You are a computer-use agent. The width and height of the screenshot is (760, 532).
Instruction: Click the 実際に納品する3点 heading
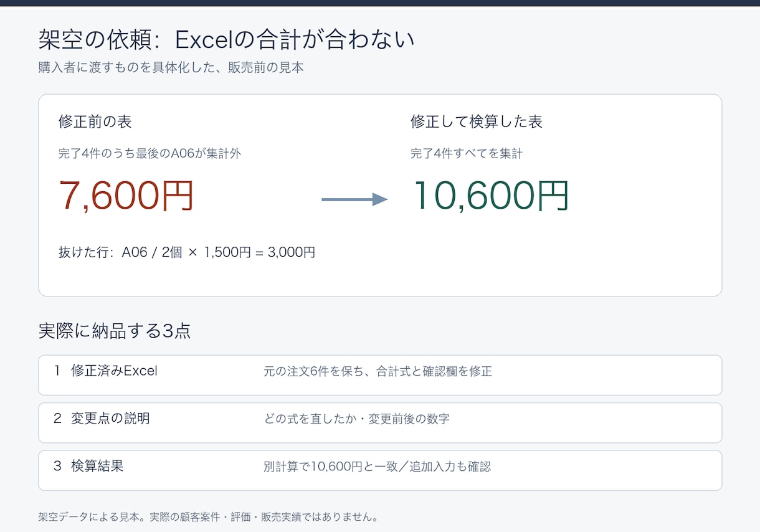point(115,331)
